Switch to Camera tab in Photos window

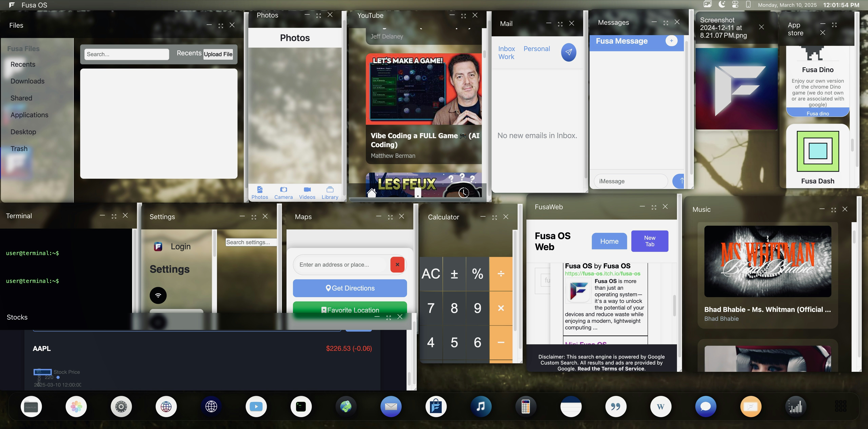click(283, 193)
